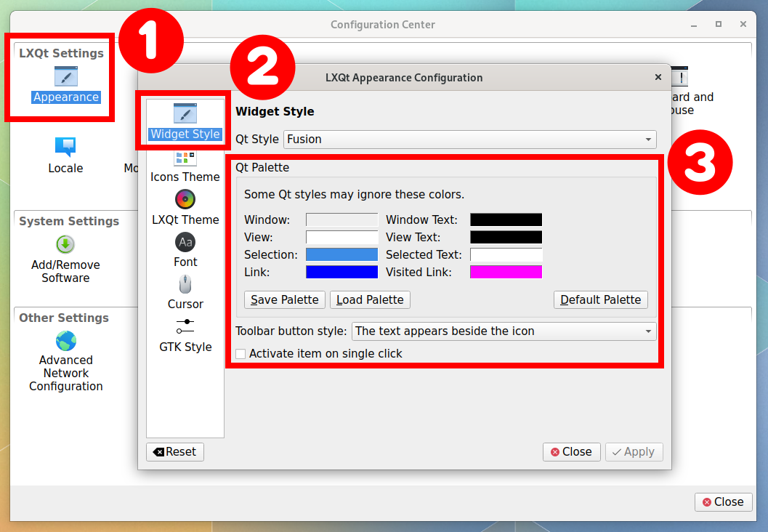Image resolution: width=768 pixels, height=532 pixels.
Task: Select the Icons Theme sidebar icon
Action: (x=185, y=158)
